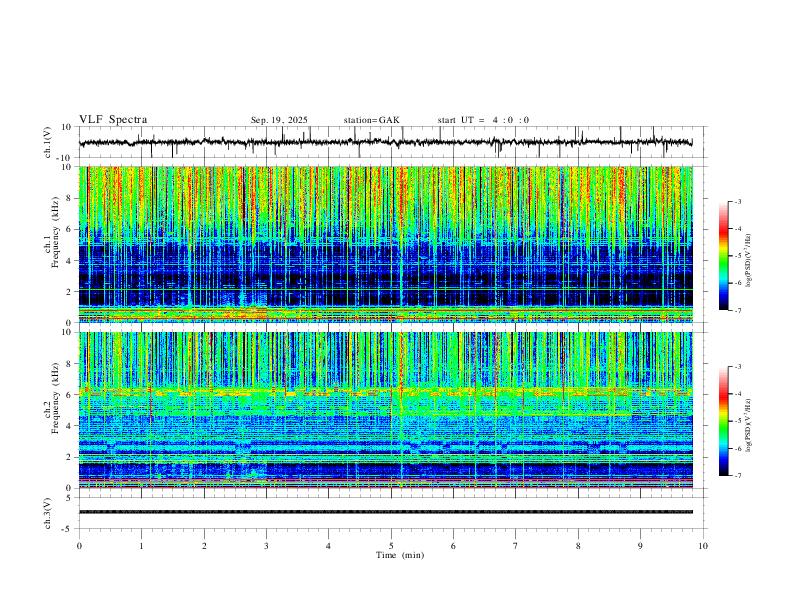Click time axis tick label '5'
The image size is (792, 612).
tap(391, 546)
